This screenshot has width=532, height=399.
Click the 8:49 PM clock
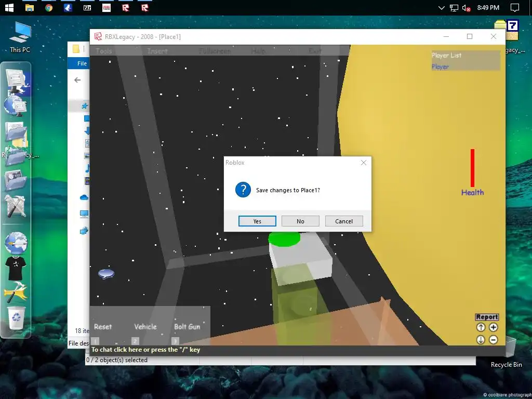click(x=488, y=7)
